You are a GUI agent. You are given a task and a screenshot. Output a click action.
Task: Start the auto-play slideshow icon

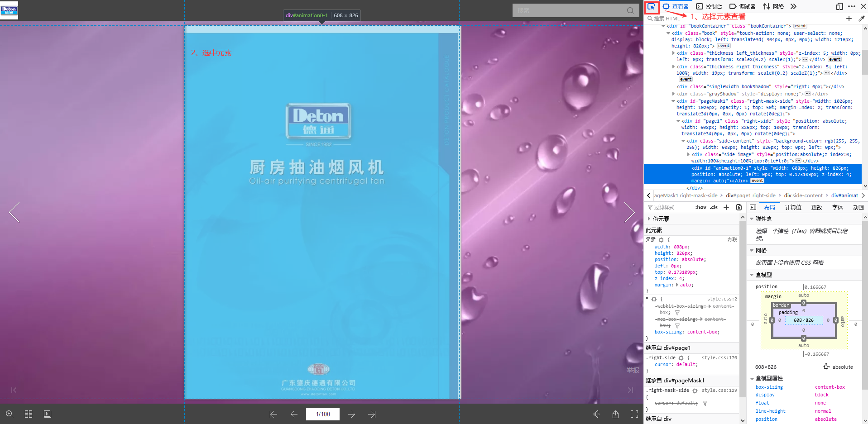click(48, 414)
